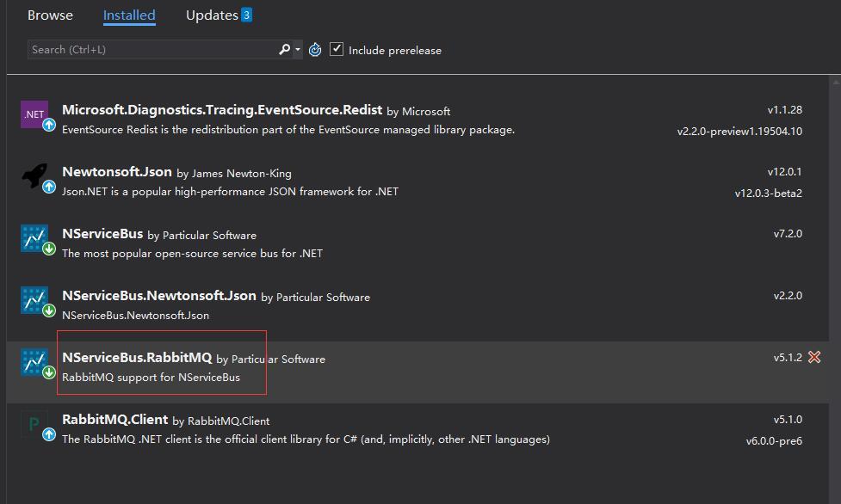Click inside the Search (Ctrl+L) field
This screenshot has width=841, height=504.
(152, 49)
